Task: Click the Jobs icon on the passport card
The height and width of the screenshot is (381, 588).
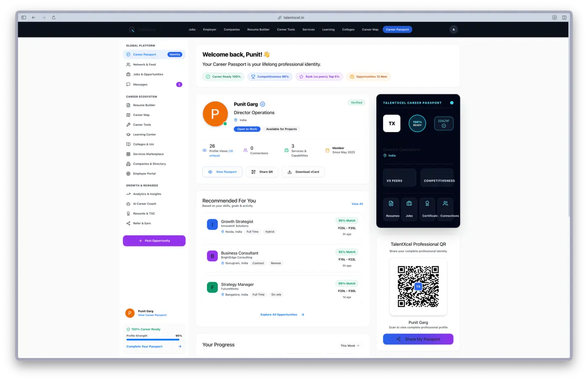Action: (x=409, y=204)
